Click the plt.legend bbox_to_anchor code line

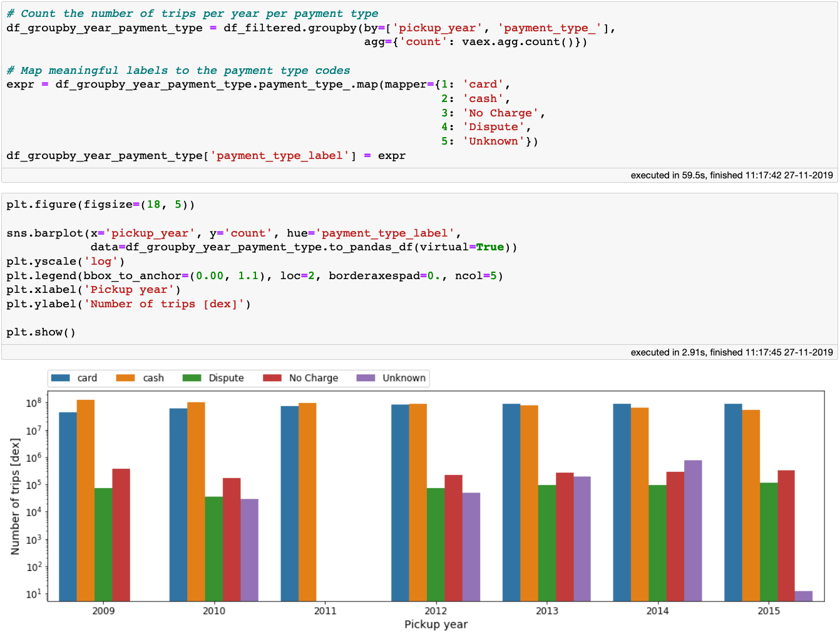[x=255, y=275]
